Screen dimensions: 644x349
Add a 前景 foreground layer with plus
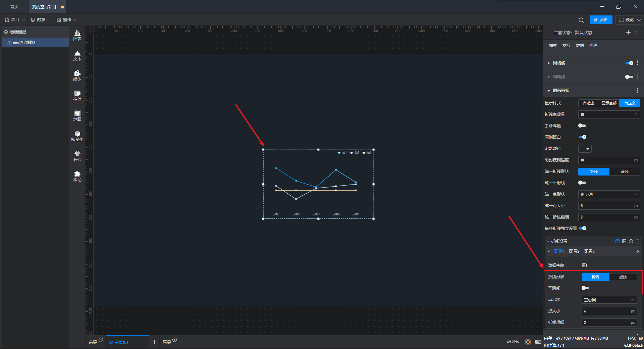click(x=101, y=340)
